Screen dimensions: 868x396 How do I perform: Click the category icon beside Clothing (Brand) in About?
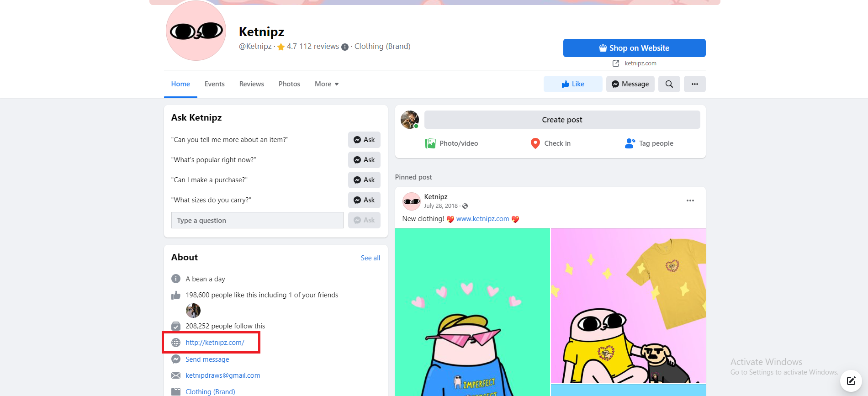pyautogui.click(x=176, y=392)
